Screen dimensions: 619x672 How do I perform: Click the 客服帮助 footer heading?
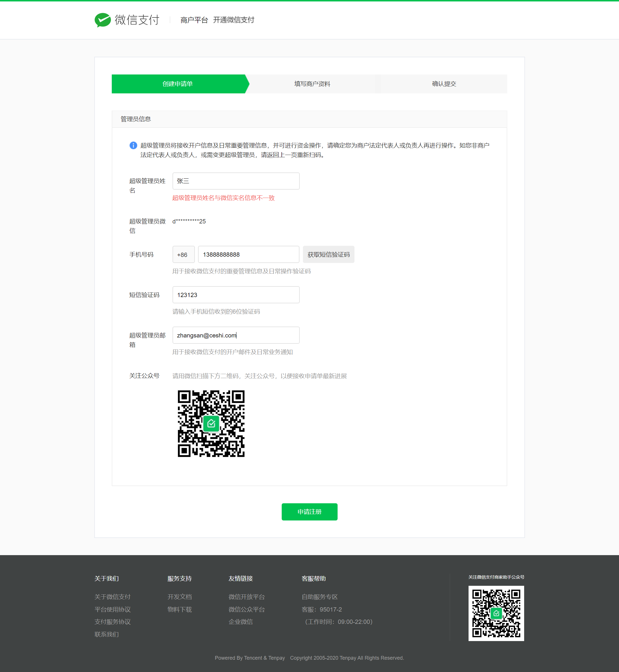coord(314,579)
